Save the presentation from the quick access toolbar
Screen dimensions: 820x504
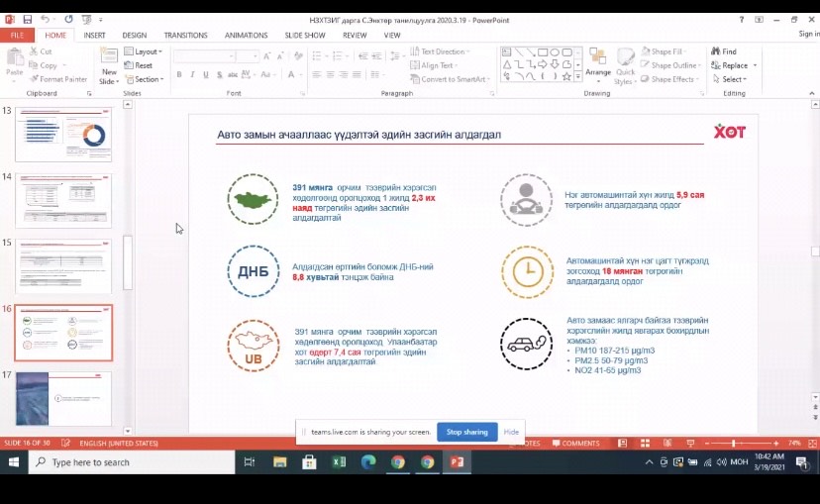tap(28, 19)
